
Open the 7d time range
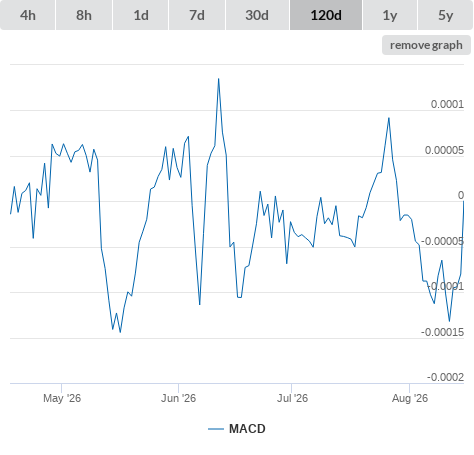tap(197, 15)
